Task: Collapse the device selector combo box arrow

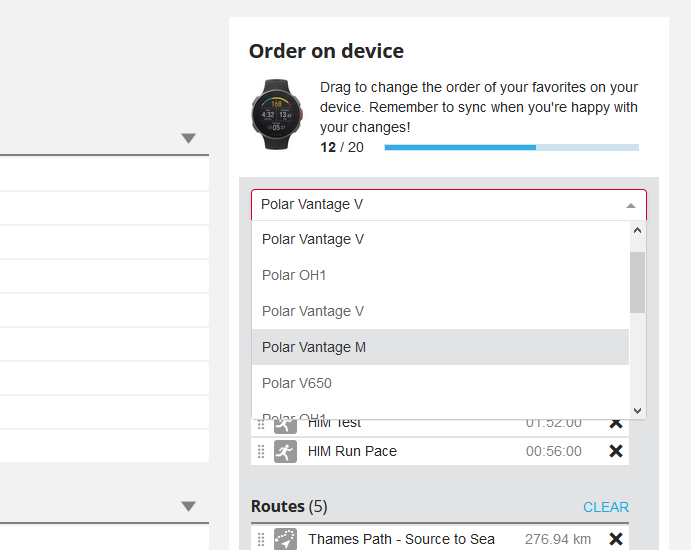Action: pyautogui.click(x=630, y=205)
